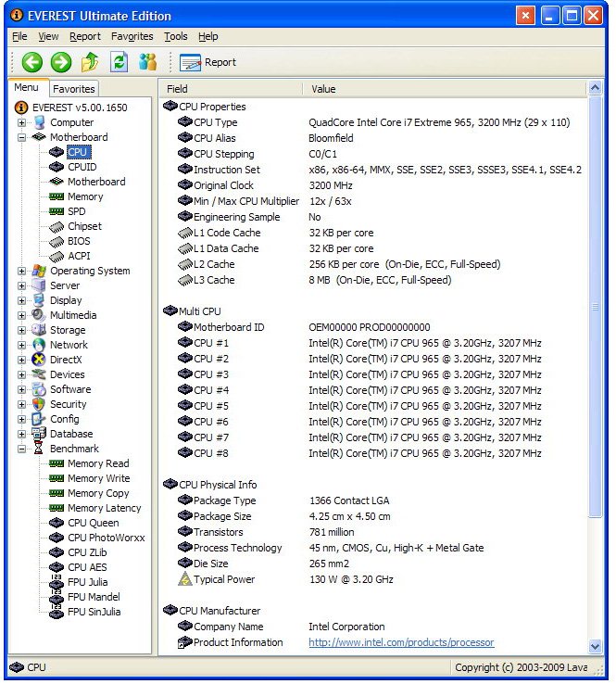Click the scrollbar down arrow

pos(595,646)
